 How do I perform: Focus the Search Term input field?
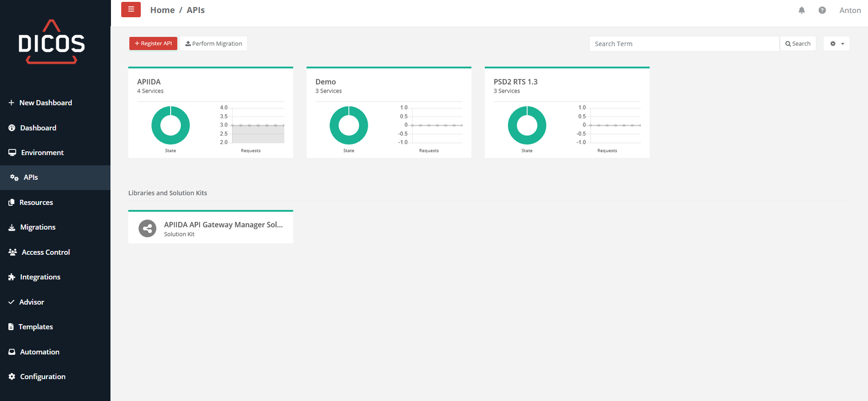click(683, 44)
